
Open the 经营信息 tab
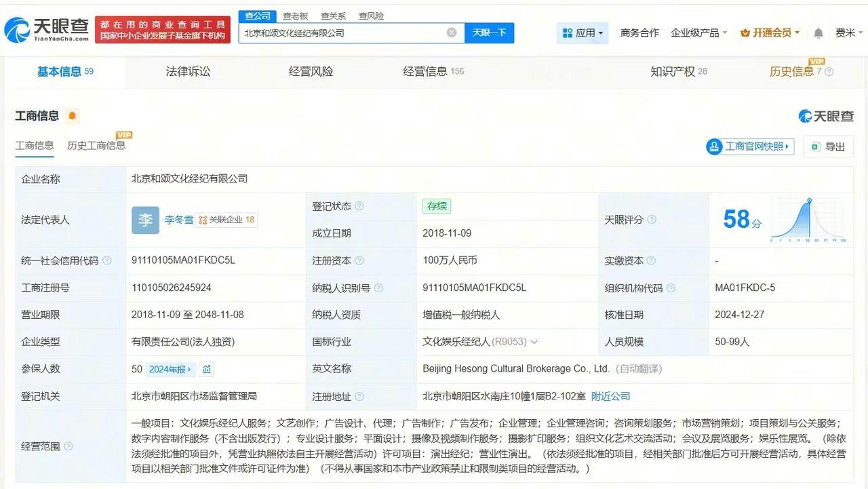[x=433, y=71]
